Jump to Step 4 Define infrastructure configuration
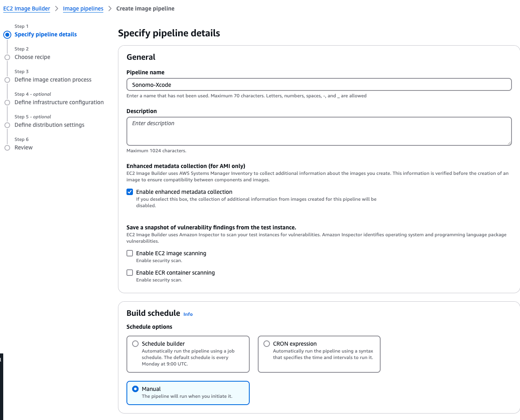This screenshot has height=420, width=520. click(59, 102)
